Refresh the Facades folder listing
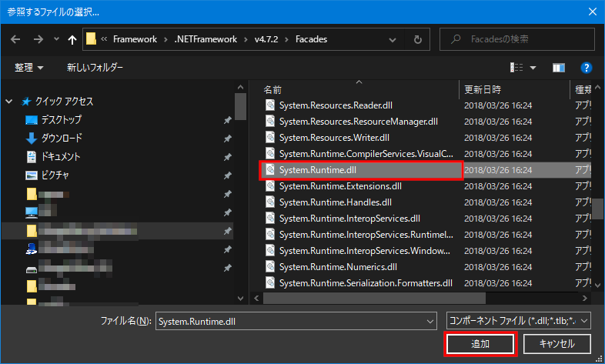 click(417, 39)
